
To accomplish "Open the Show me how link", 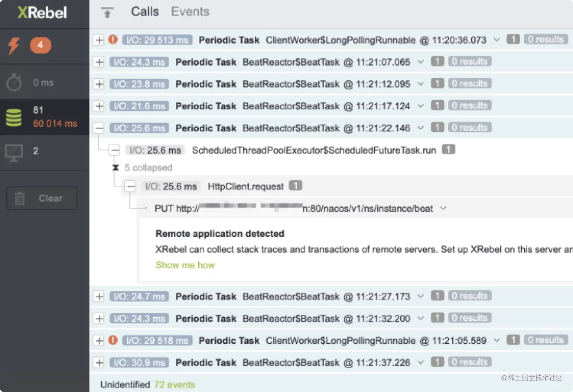I will [185, 265].
